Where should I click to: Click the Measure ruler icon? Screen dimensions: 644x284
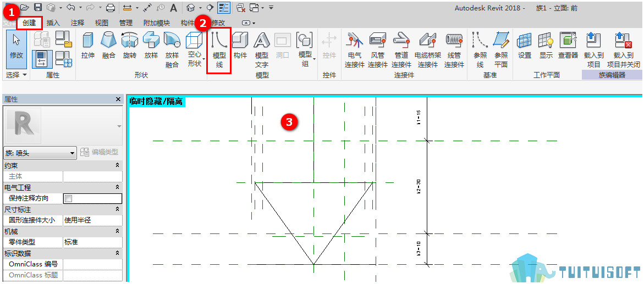point(128,7)
